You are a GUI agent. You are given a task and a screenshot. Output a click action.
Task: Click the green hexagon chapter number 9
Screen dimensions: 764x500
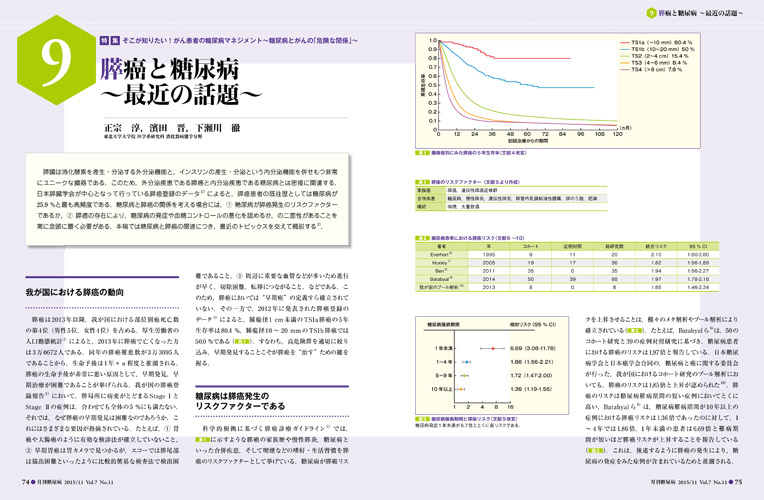coord(57,60)
